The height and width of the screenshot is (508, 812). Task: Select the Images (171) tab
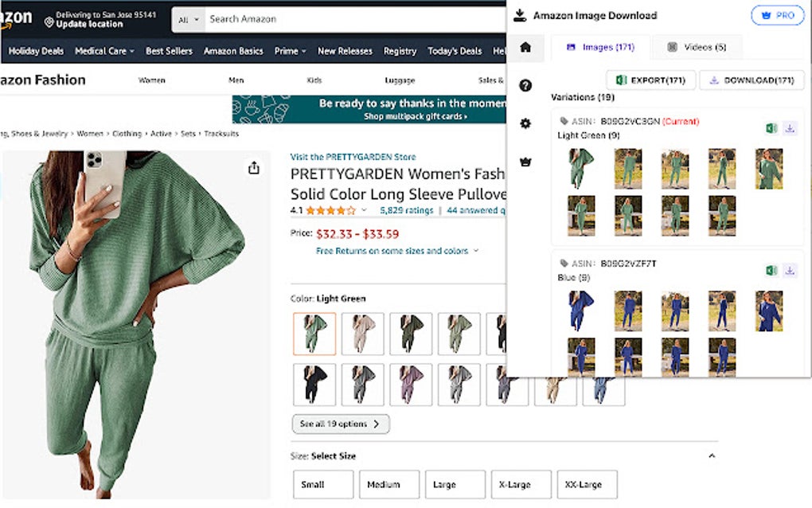(600, 48)
